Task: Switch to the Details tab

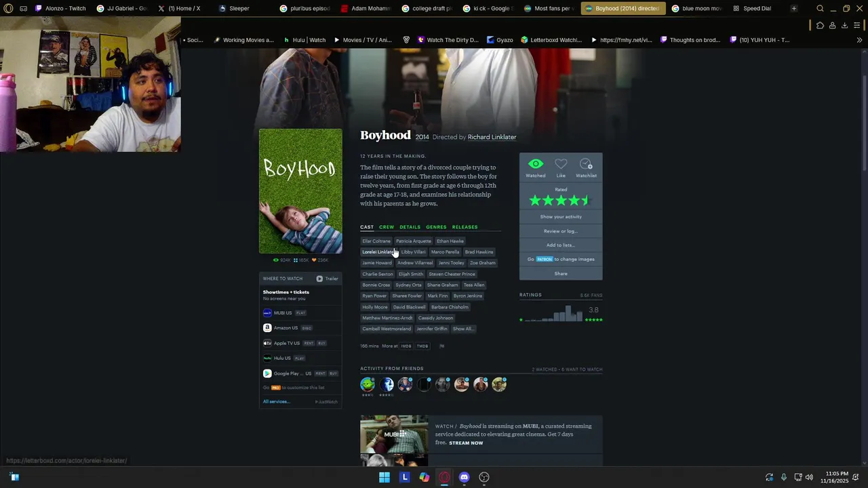Action: click(410, 227)
